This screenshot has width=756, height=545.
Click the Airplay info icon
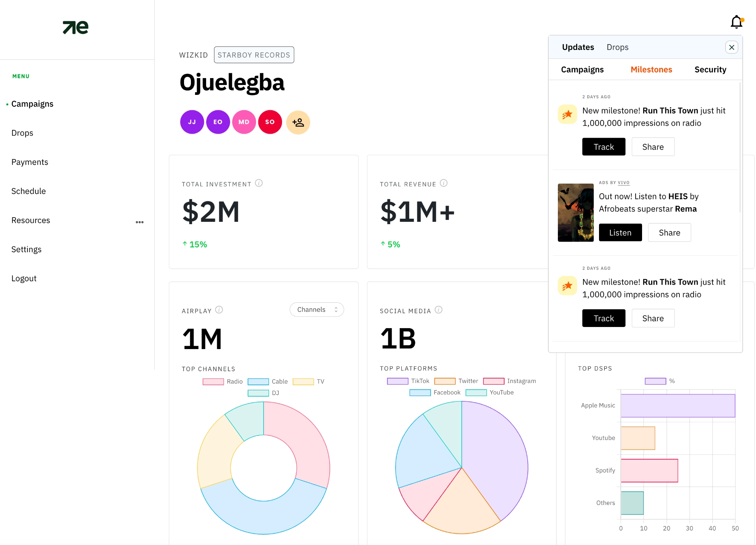(219, 310)
